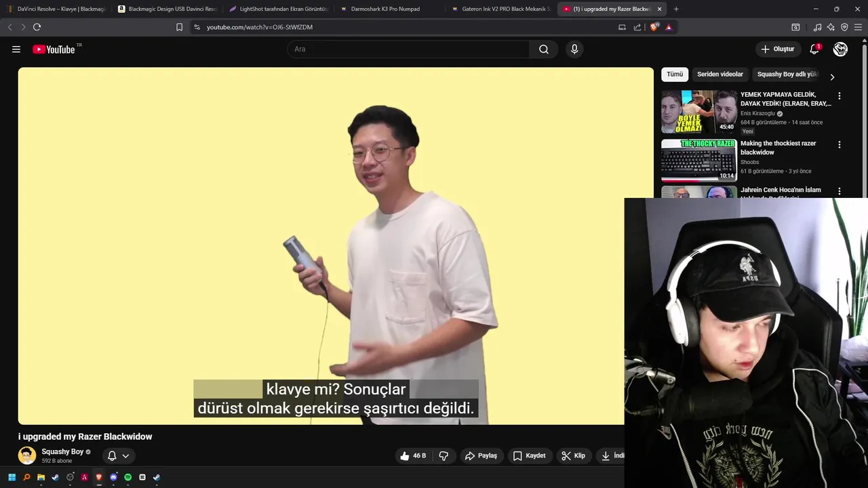Go to YouTube home via logo

point(54,49)
